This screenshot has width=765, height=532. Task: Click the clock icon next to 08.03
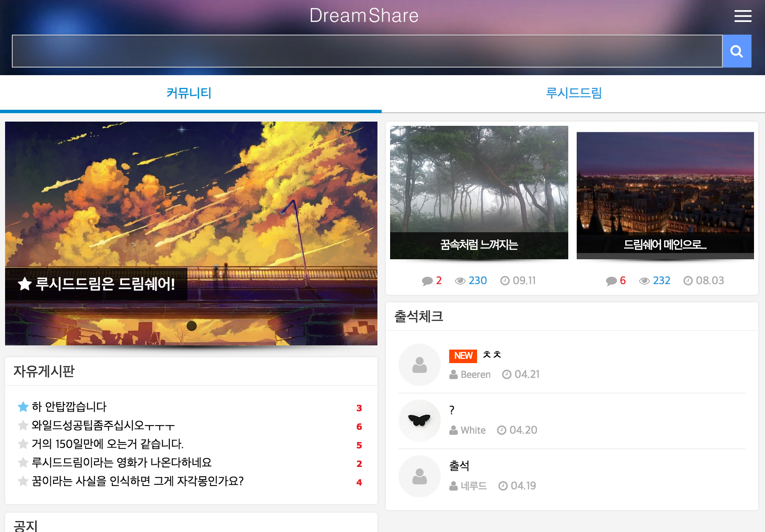[x=688, y=281]
